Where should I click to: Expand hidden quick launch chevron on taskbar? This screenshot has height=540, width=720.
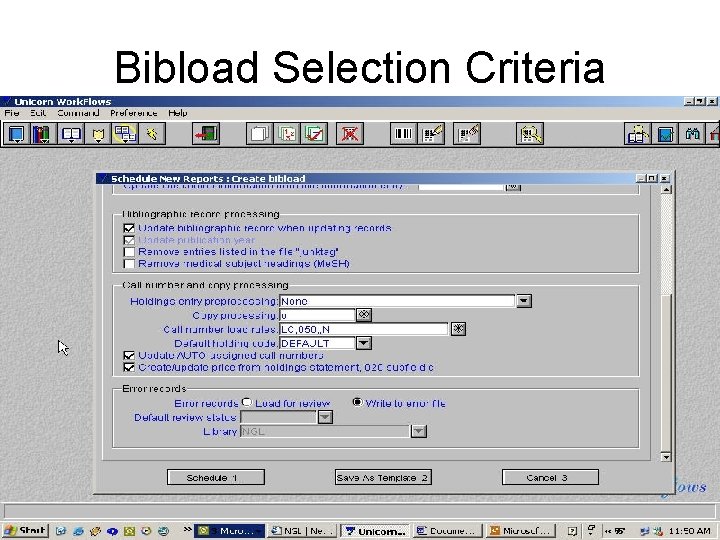tap(187, 529)
